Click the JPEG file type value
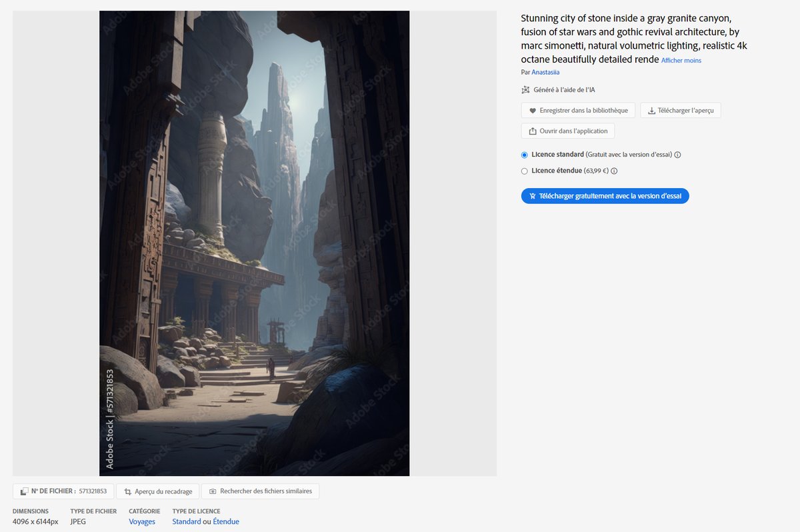The width and height of the screenshot is (800, 532). coord(78,521)
